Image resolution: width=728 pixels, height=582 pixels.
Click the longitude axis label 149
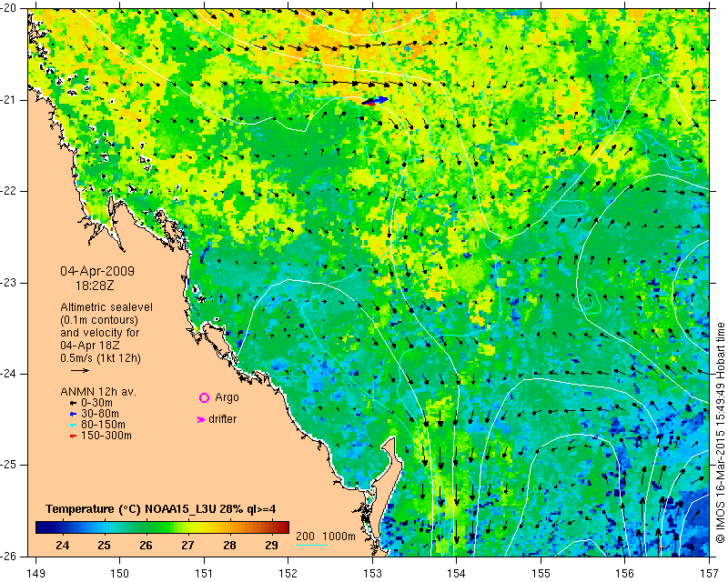point(35,574)
